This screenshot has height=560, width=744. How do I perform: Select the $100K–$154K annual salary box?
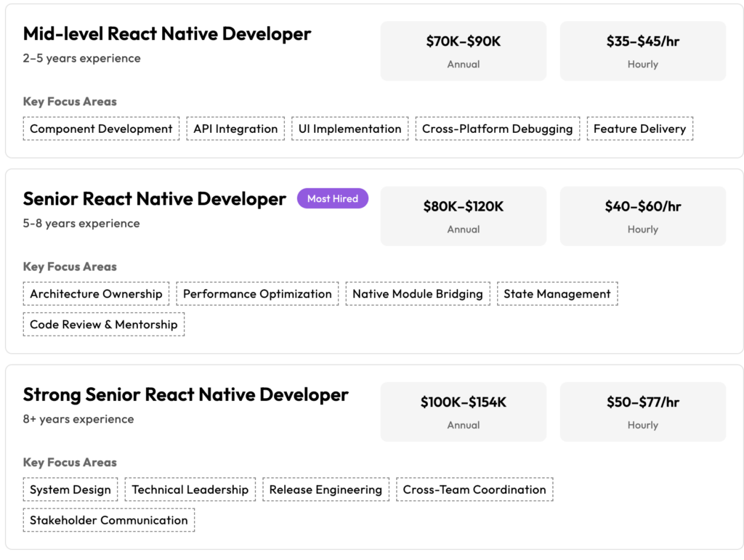[463, 412]
